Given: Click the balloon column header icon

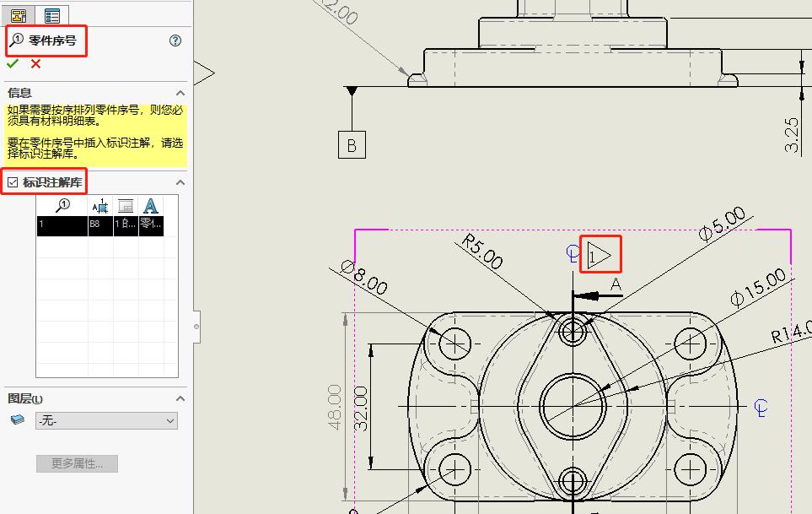Looking at the screenshot, I should click(62, 206).
